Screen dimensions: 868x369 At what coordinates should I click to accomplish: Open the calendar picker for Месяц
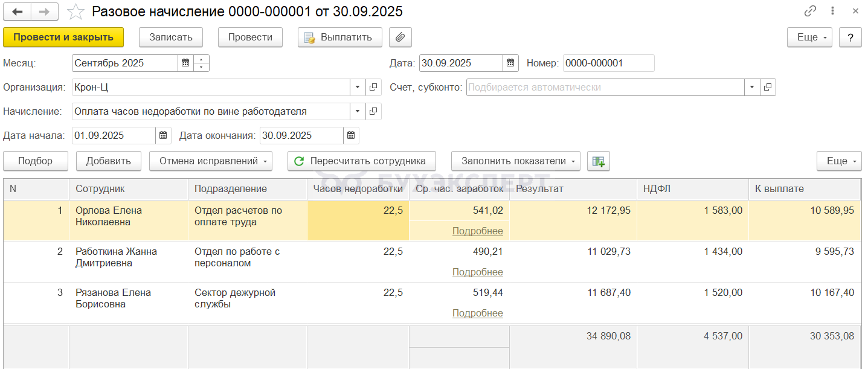pyautogui.click(x=185, y=63)
